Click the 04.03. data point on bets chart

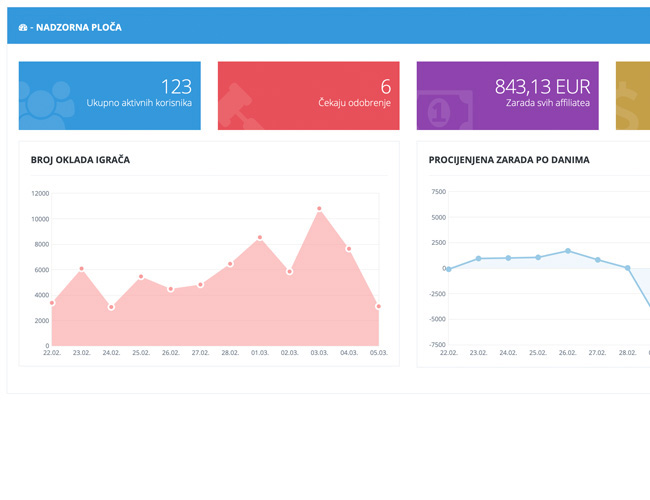pos(349,249)
